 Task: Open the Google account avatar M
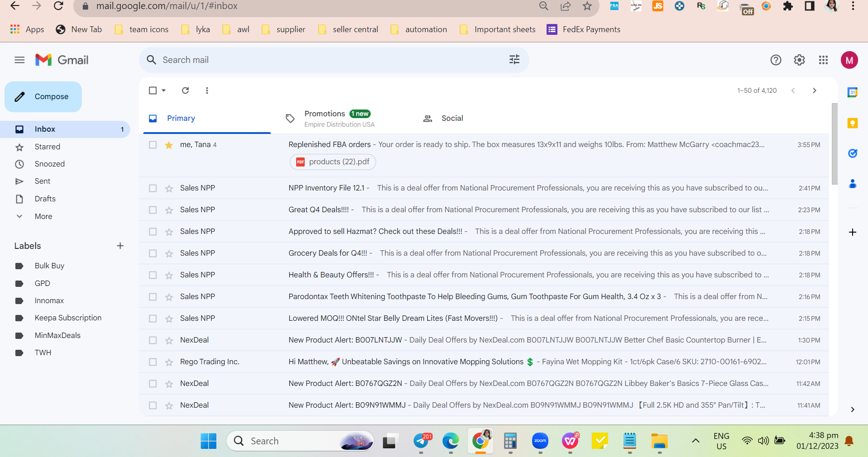tap(849, 60)
